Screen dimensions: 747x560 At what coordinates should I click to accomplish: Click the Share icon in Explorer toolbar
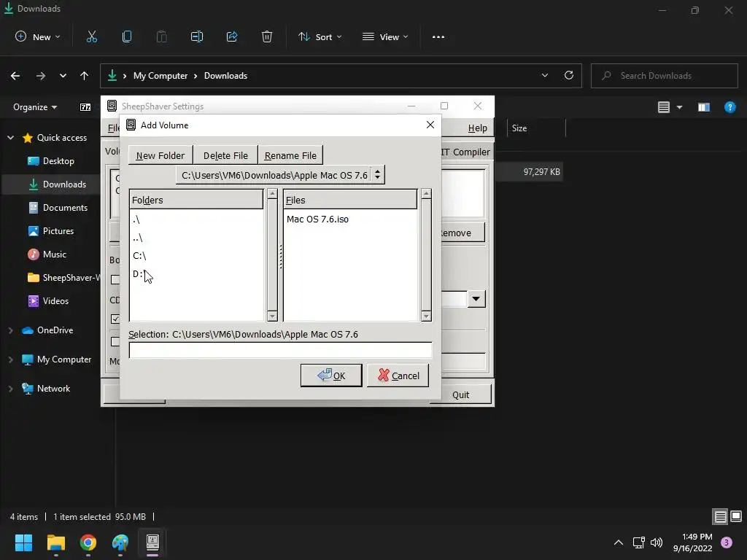232,36
